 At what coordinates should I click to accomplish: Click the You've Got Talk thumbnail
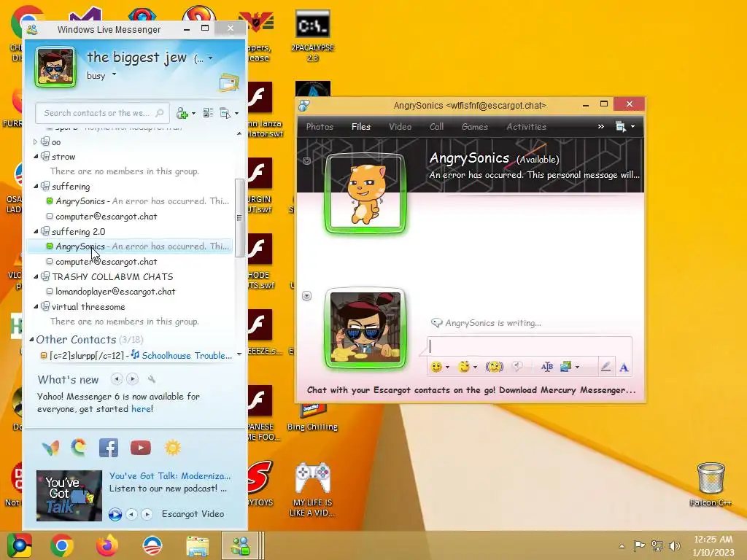[x=69, y=495]
